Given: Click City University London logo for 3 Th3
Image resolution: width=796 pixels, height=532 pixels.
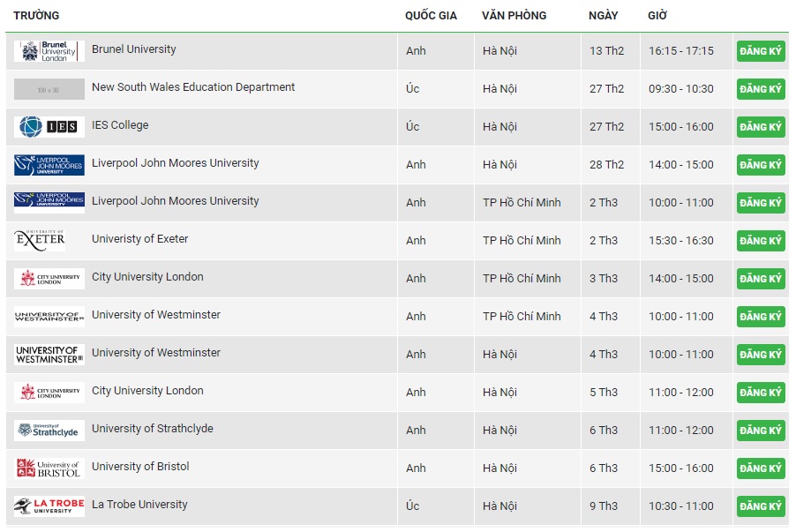Looking at the screenshot, I should pyautogui.click(x=49, y=279).
